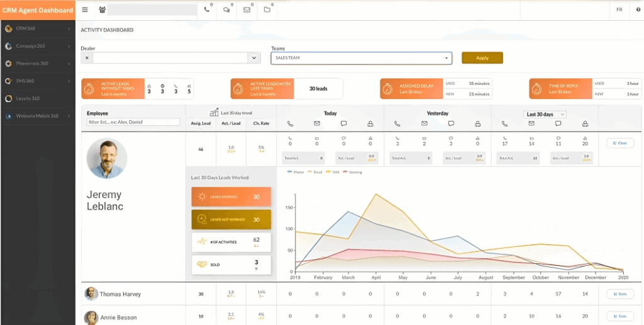This screenshot has width=644, height=325.
Task: Click the hamburger menu icon
Action: tap(85, 10)
